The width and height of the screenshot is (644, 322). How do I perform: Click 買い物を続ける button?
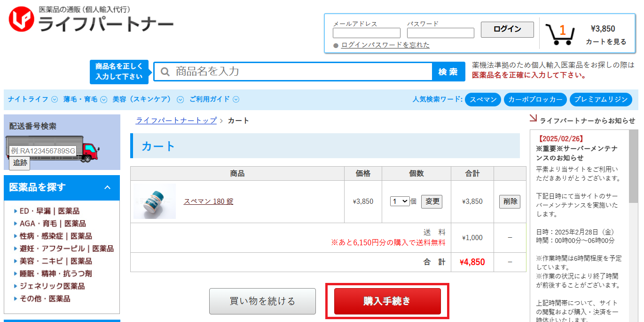[x=262, y=301]
